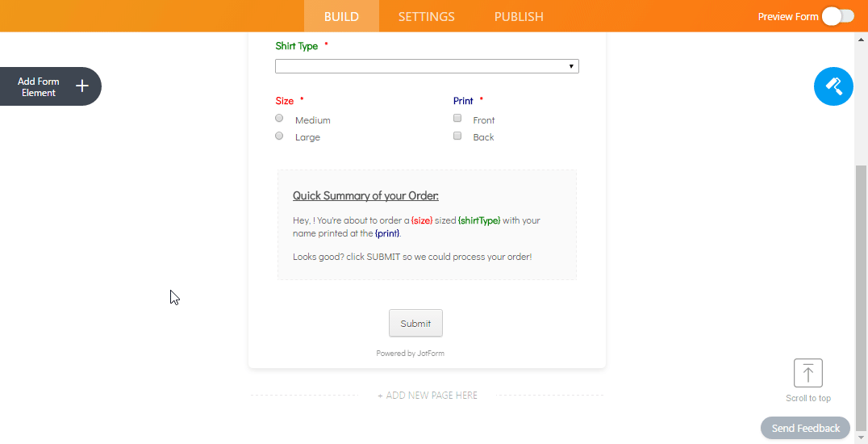Click the Scroll to top arrow icon
The width and height of the screenshot is (868, 444).
click(x=807, y=372)
